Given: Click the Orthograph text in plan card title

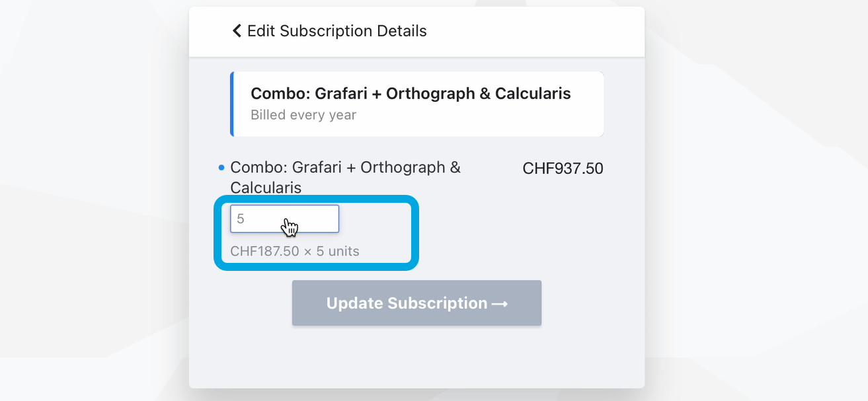Looking at the screenshot, I should (429, 94).
